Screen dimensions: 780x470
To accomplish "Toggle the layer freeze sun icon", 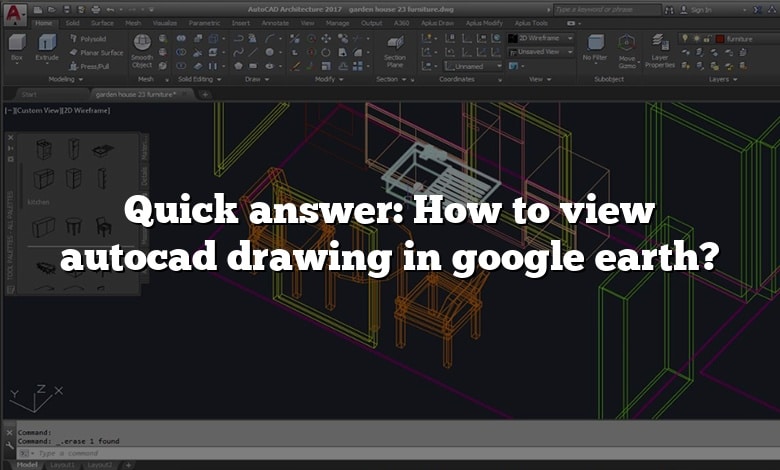I will point(696,38).
